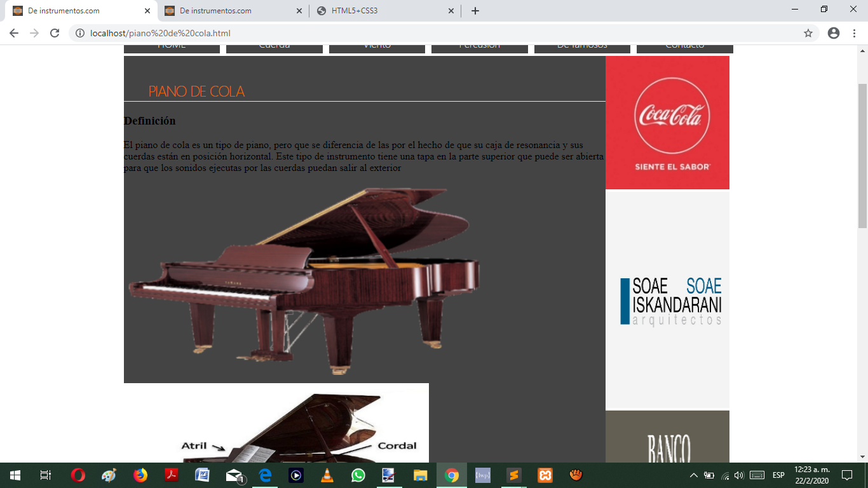Open Adobe Acrobat from the taskbar

171,475
